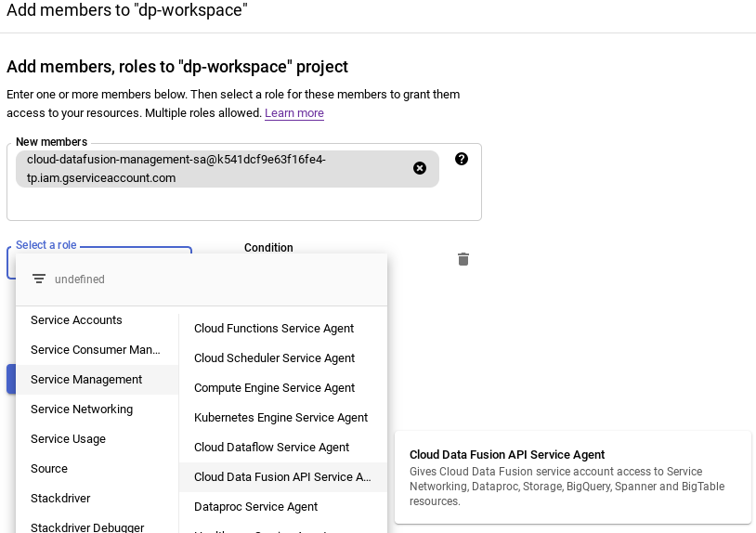The width and height of the screenshot is (756, 533).
Task: Select Service Networking category
Action: click(82, 409)
